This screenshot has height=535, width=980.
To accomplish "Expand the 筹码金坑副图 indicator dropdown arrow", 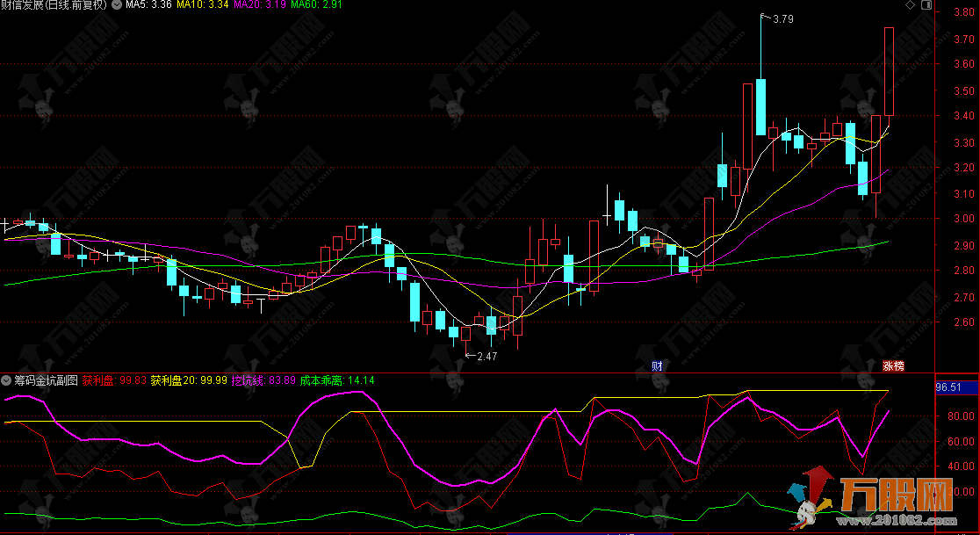I will 7,380.
